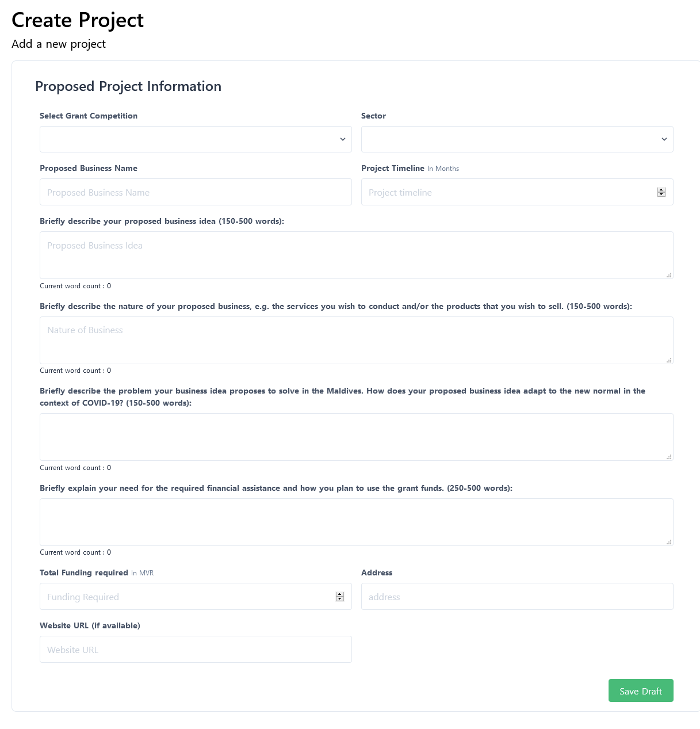Click the Proposed Business Name field
The image size is (700, 729).
point(196,192)
